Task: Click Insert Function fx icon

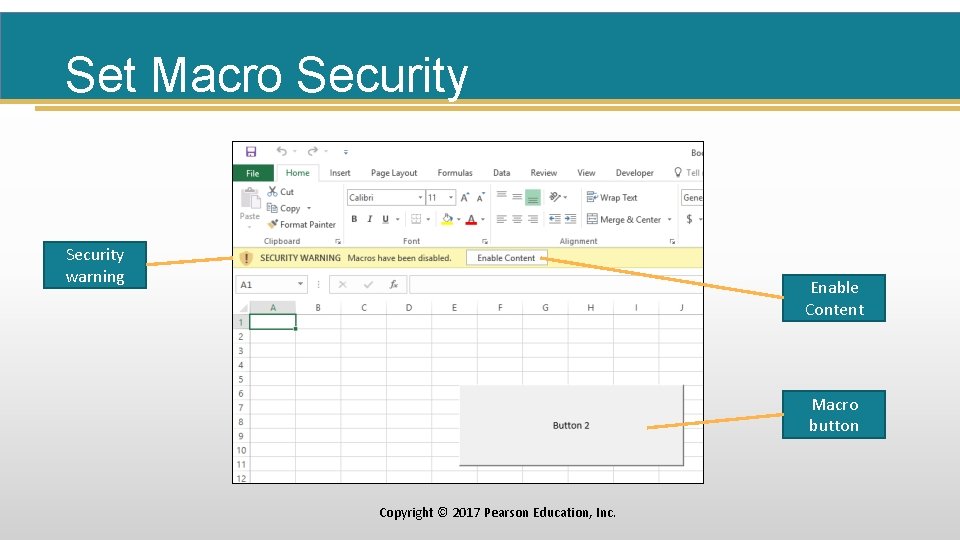Action: tap(394, 284)
